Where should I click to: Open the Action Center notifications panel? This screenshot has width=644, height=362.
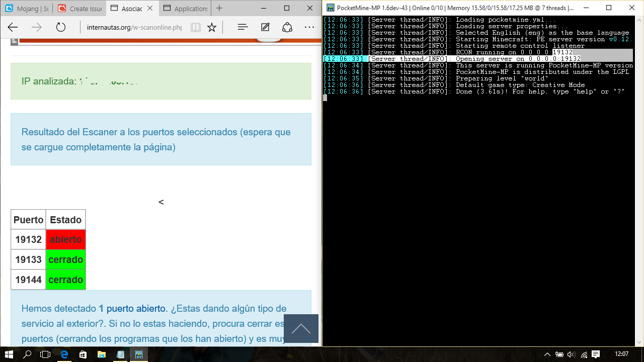click(596, 354)
